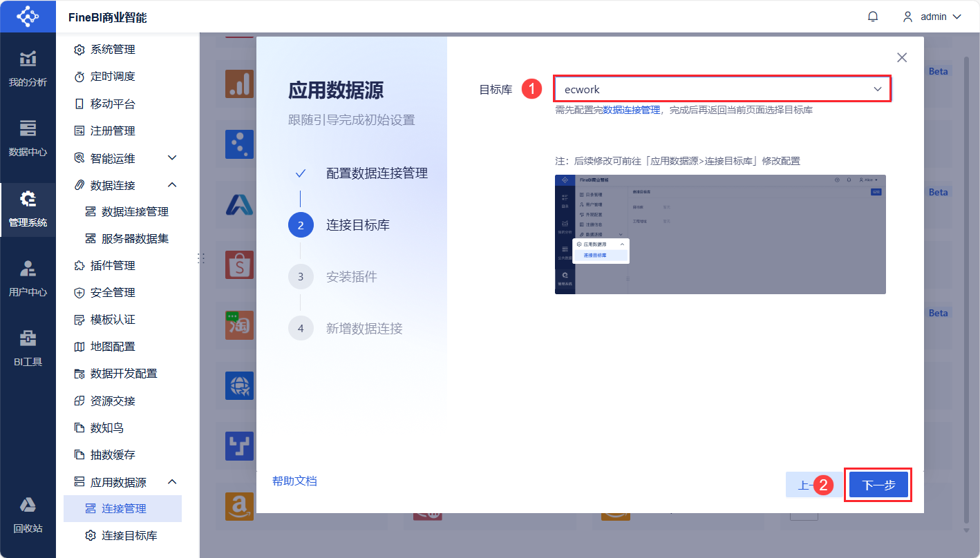The height and width of the screenshot is (558, 980).
Task: Click the 下一步 button
Action: [878, 485]
